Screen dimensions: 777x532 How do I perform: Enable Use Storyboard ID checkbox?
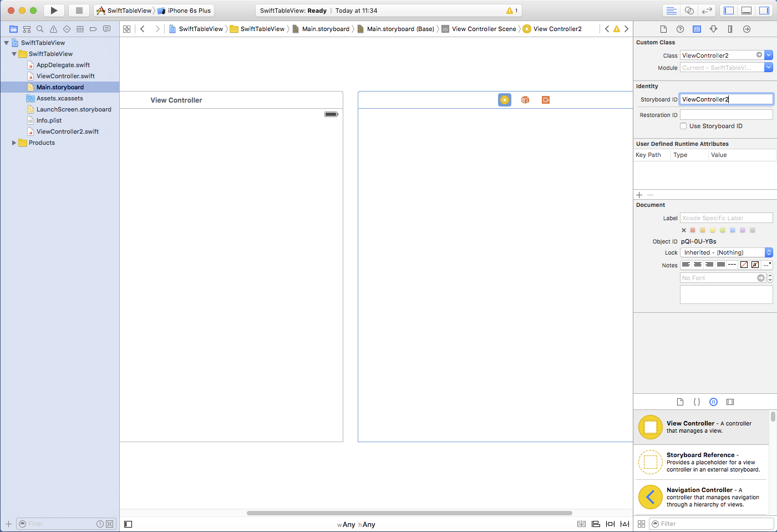[x=683, y=126]
